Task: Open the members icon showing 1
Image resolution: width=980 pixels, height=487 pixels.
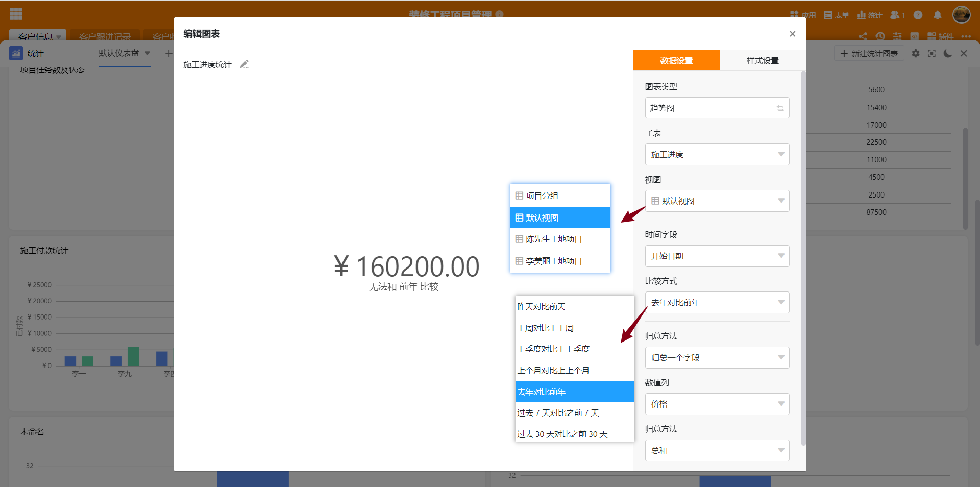Action: click(x=897, y=15)
